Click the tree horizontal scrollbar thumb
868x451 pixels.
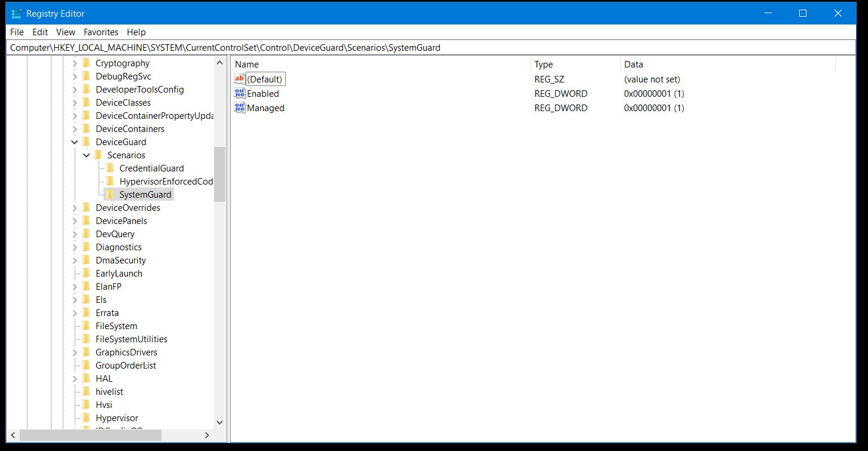coord(90,435)
